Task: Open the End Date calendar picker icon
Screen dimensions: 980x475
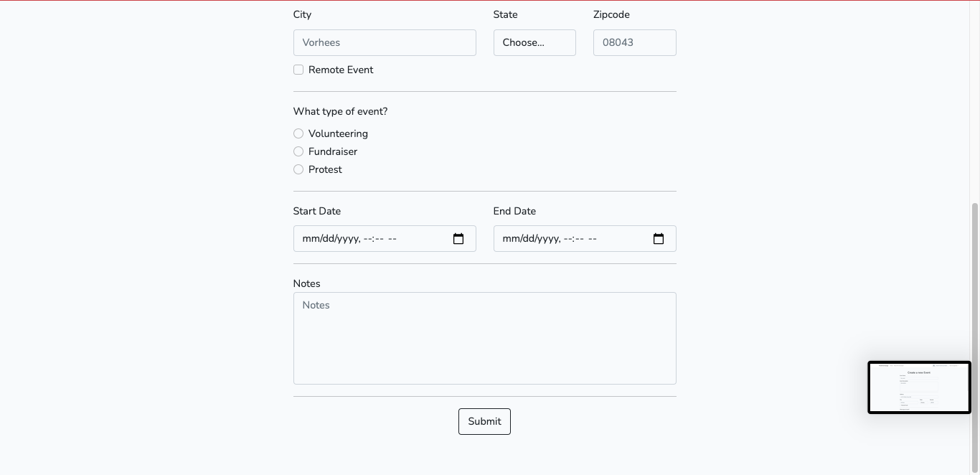Action: [x=659, y=239]
